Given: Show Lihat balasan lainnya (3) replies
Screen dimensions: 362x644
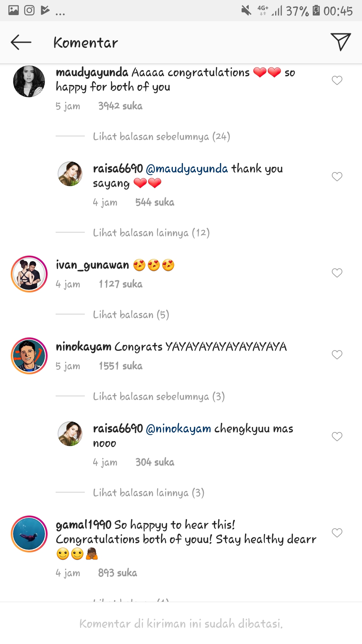Looking at the screenshot, I should [x=148, y=493].
